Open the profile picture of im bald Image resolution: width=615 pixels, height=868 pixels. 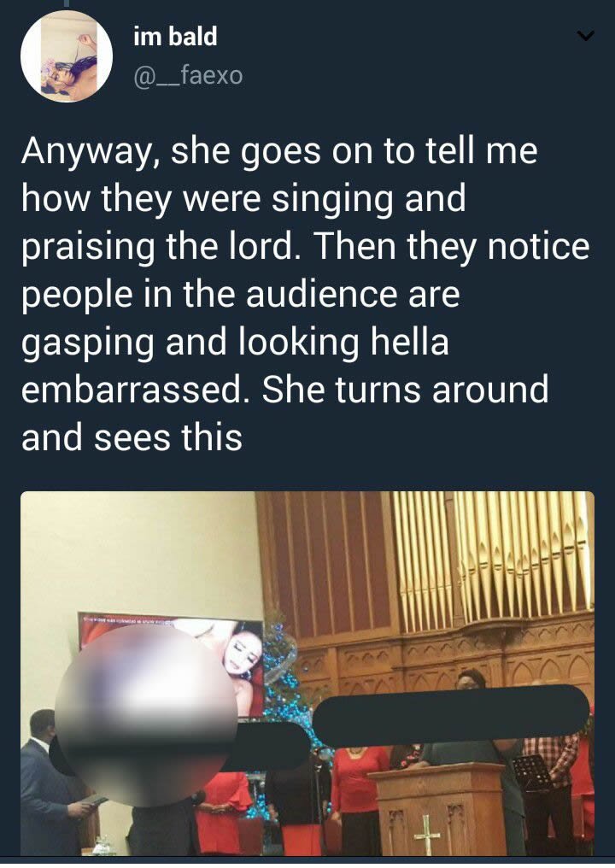67,56
